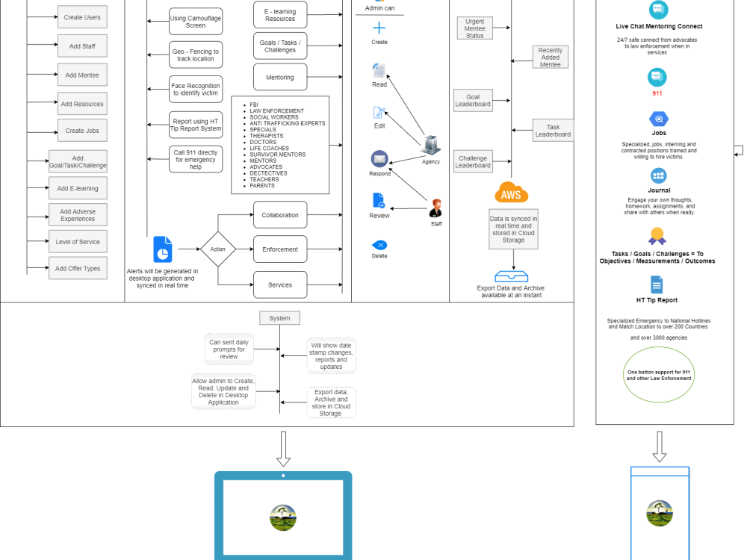Screen dimensions: 747x560
Task: Click the Respond envelope icon
Action: click(379, 159)
